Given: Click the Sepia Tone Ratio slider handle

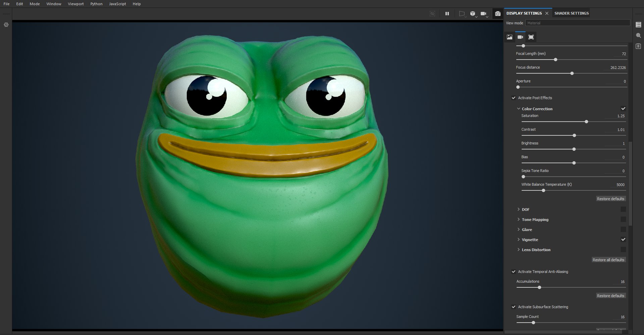Looking at the screenshot, I should 523,177.
